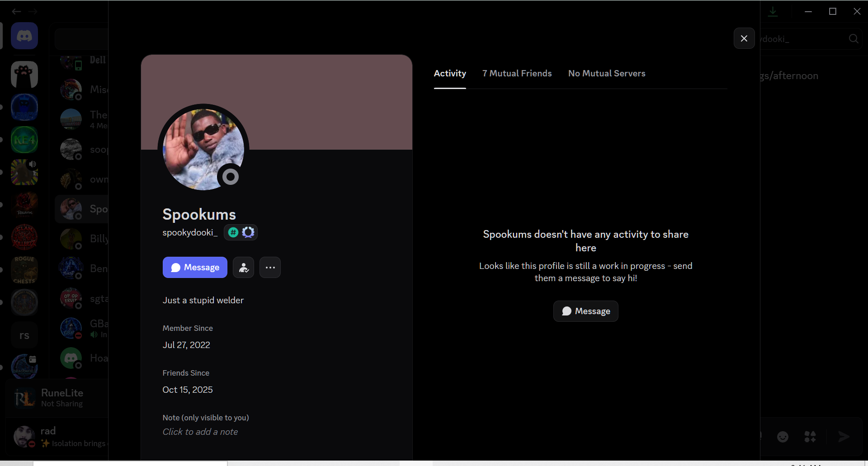Open the three-dots more options menu
868x466 pixels.
(270, 268)
